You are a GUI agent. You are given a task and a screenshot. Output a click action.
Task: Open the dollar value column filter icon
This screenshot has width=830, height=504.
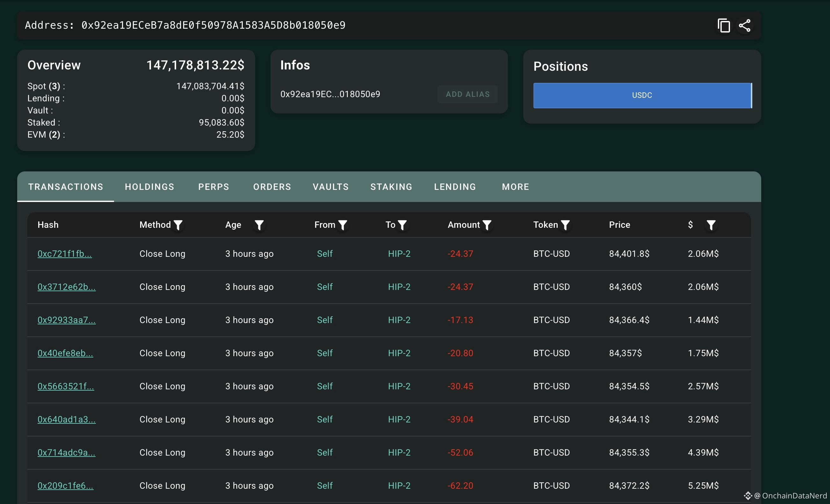point(711,225)
